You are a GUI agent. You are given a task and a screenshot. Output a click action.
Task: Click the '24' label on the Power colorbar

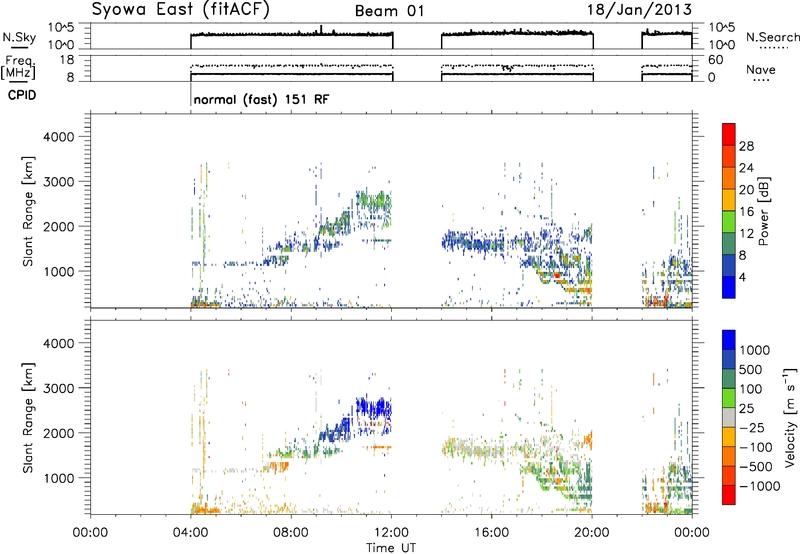coord(746,168)
